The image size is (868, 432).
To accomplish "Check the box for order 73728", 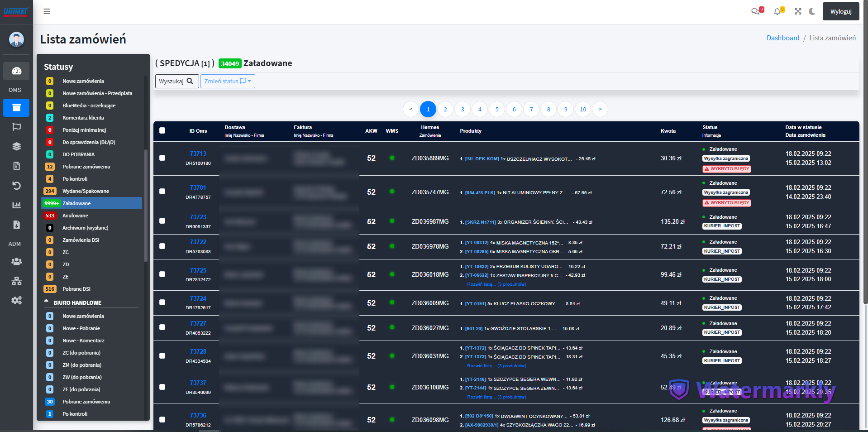I will tap(162, 355).
